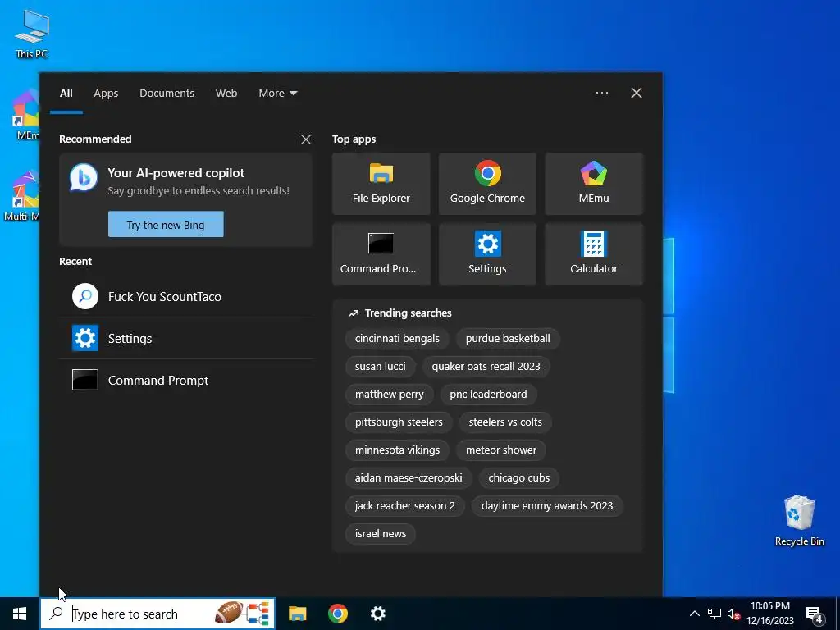Search trending matthew perry
Screen dimensions: 840x630
click(389, 395)
